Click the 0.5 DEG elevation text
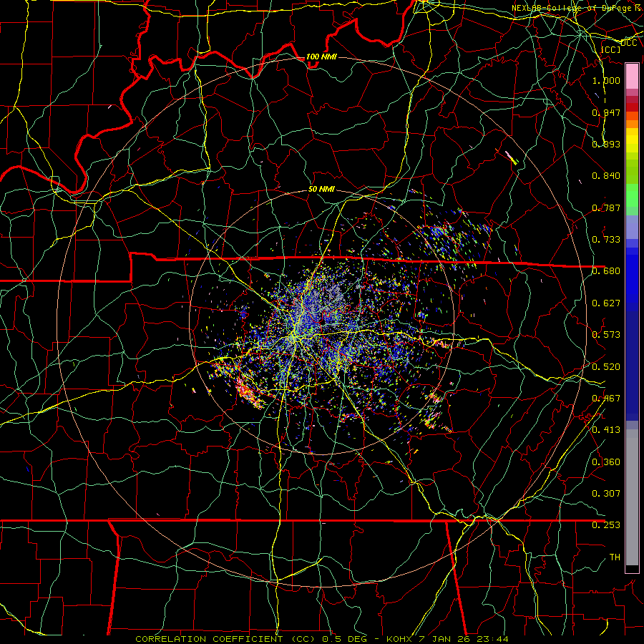This screenshot has height=644, width=644. point(344,639)
